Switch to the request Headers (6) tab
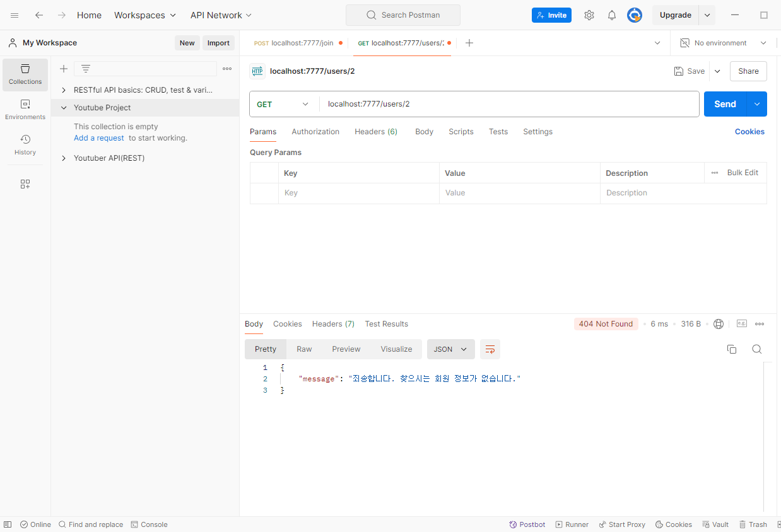Viewport: 781px width, 532px height. pos(376,132)
